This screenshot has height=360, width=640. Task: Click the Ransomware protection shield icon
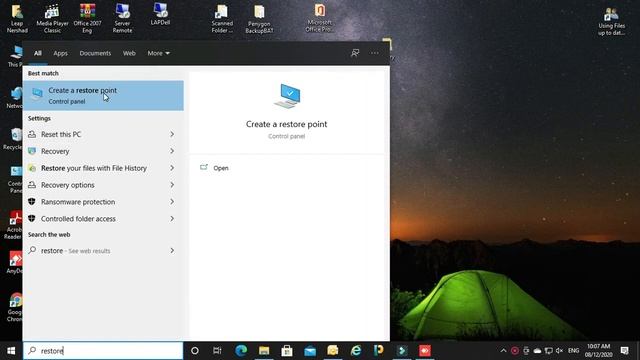[x=32, y=202]
